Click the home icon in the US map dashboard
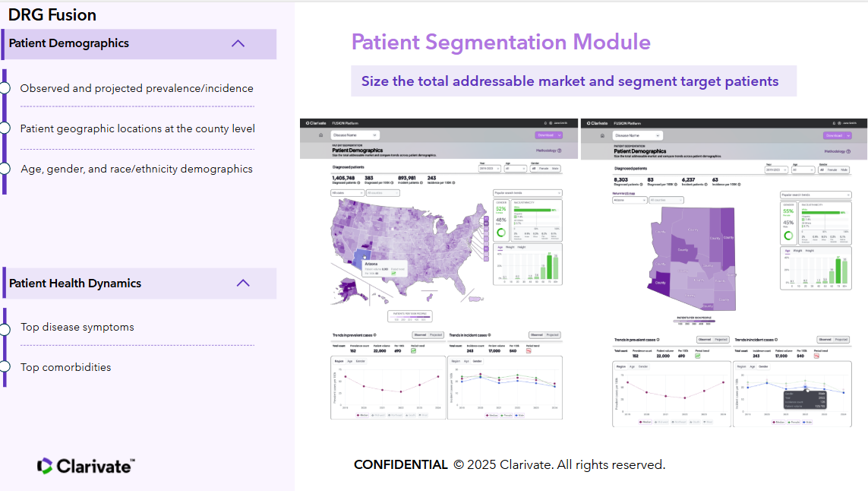 coord(320,135)
